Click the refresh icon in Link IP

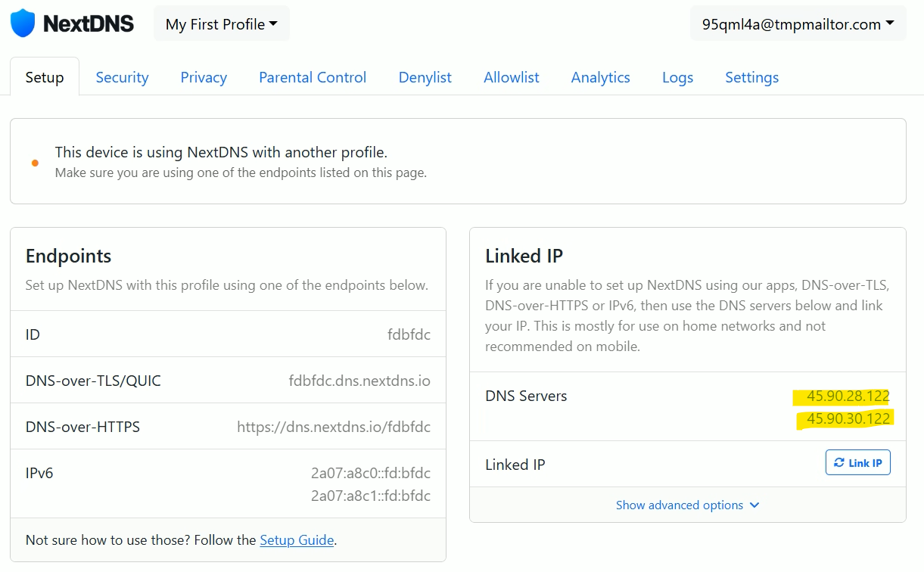pyautogui.click(x=838, y=463)
